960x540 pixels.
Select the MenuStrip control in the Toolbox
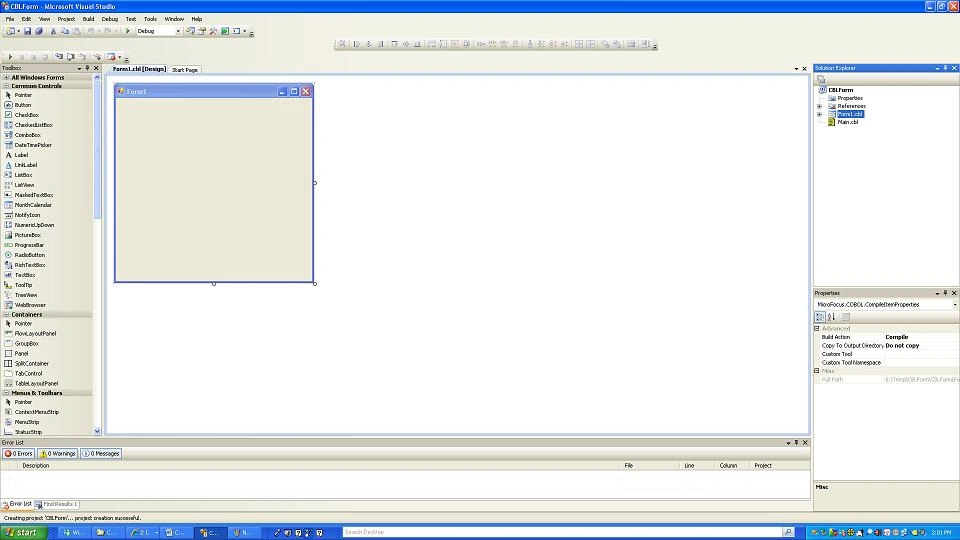(x=27, y=422)
